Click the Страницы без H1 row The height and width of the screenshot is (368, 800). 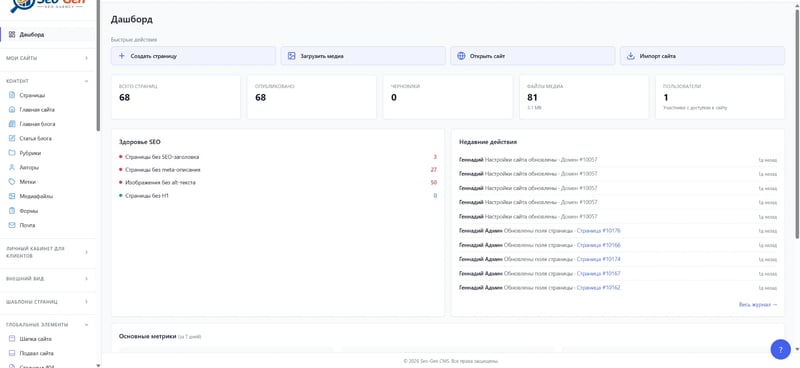pyautogui.click(x=278, y=196)
